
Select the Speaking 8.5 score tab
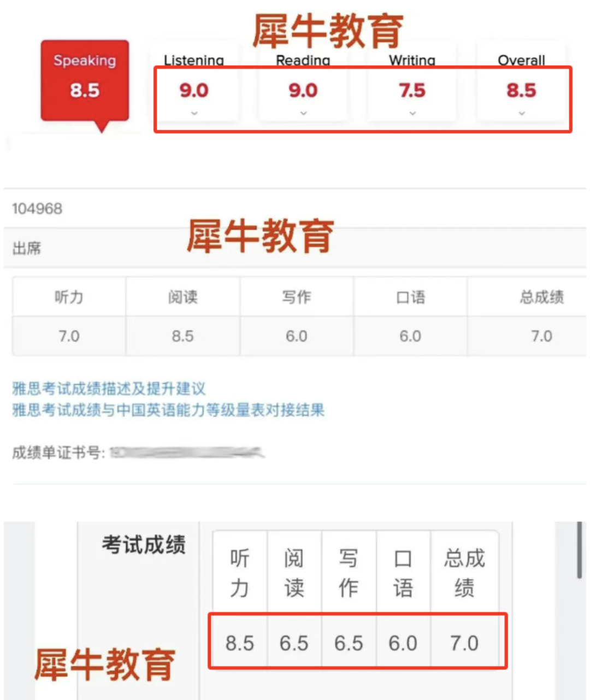pos(85,80)
